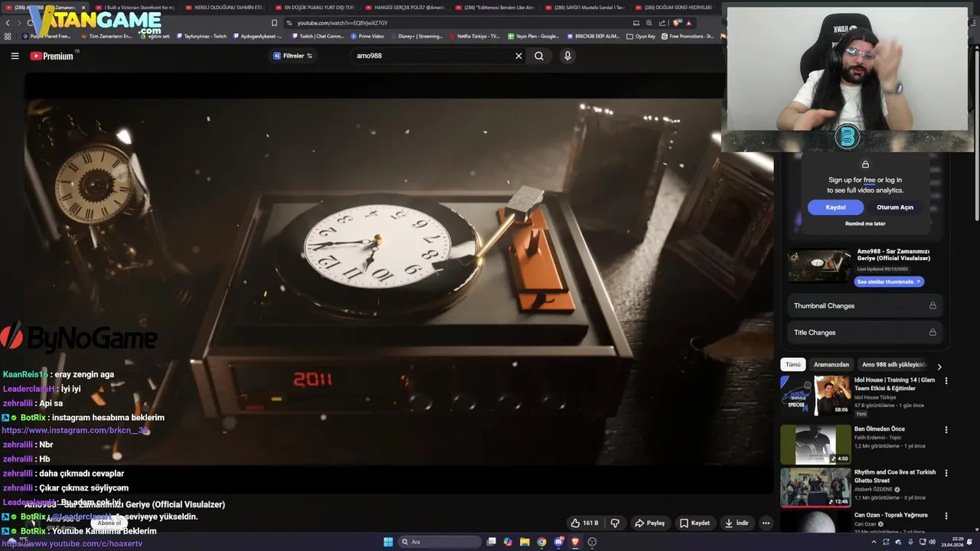Switch to 'DOĞUM GÜNÜ HEDİYELERİ' browser tab
The height and width of the screenshot is (551, 980).
pyautogui.click(x=675, y=7)
